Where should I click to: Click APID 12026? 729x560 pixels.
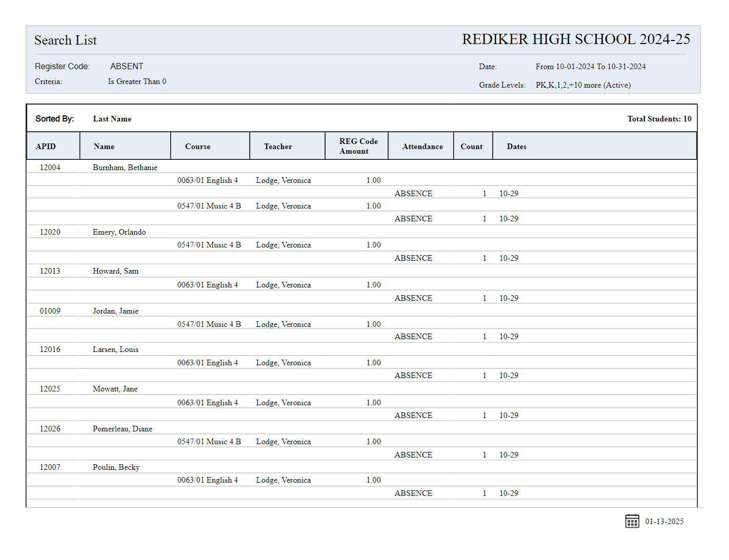click(50, 429)
